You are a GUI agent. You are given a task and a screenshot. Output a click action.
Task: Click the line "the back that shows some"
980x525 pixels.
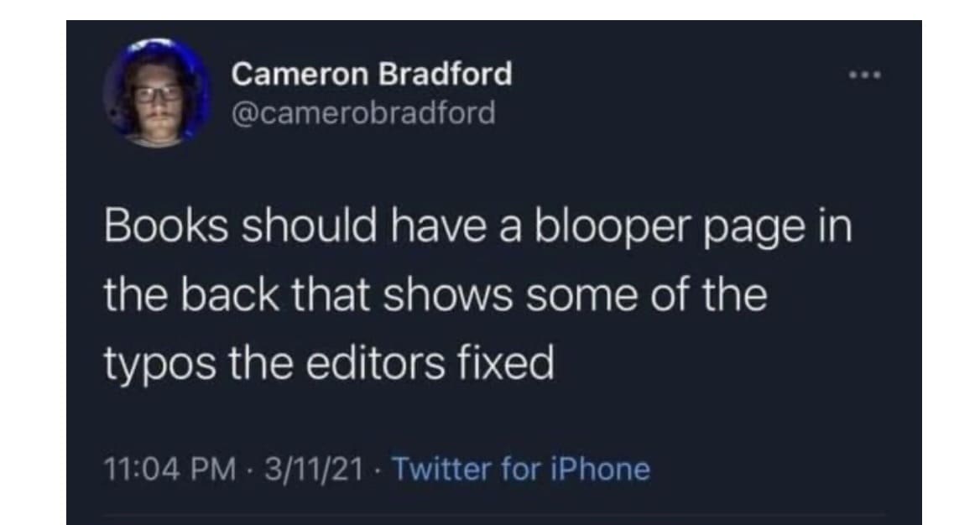[435, 295]
